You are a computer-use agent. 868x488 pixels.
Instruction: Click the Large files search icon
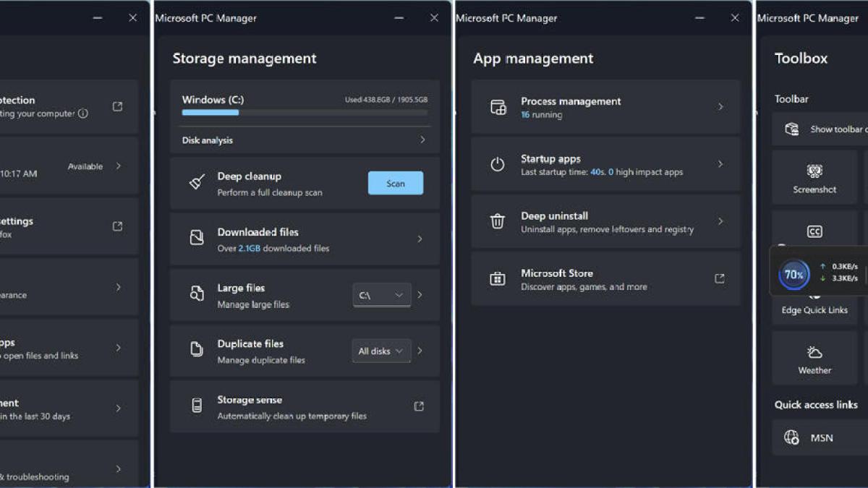(x=197, y=294)
